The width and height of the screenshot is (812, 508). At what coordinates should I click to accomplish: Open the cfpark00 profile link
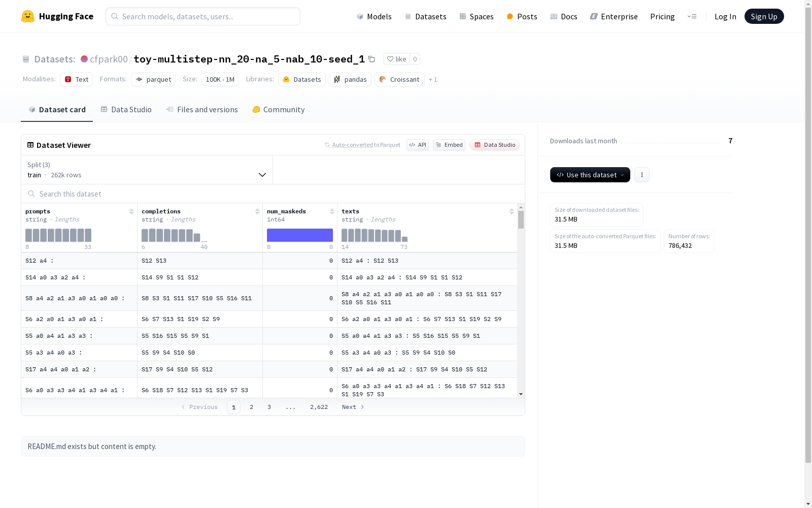[x=109, y=59]
